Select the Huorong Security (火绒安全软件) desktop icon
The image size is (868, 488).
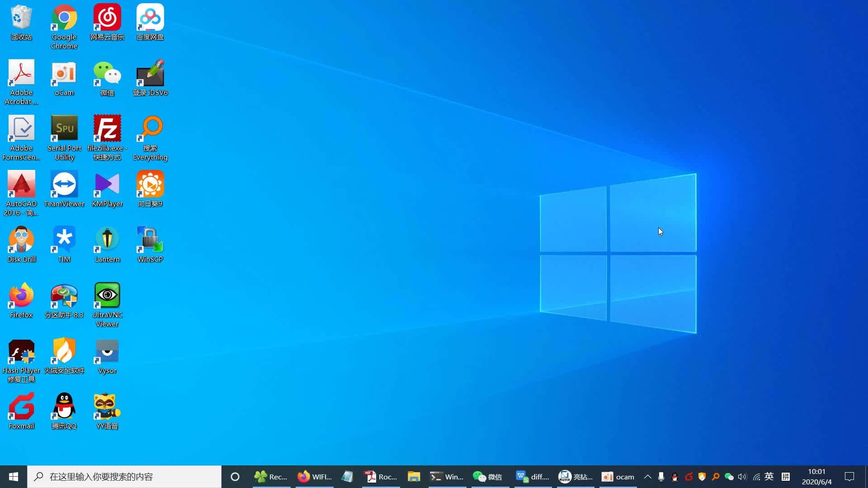pyautogui.click(x=64, y=356)
